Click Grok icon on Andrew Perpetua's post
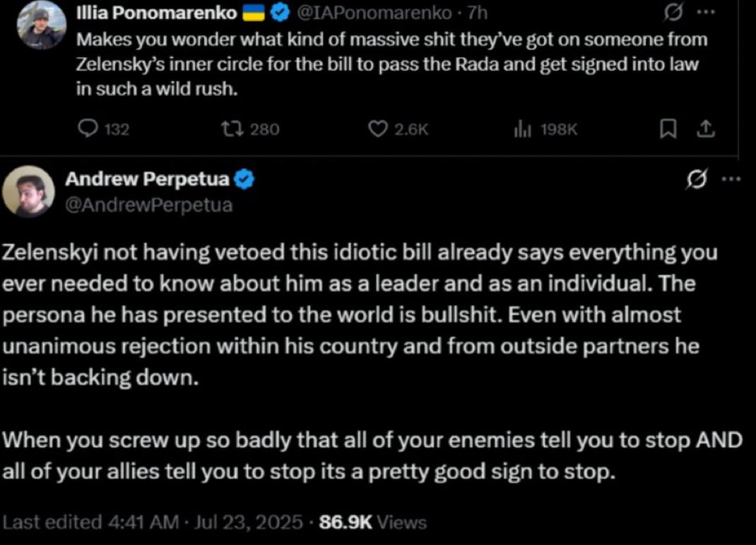This screenshot has height=545, width=756. coord(697,179)
